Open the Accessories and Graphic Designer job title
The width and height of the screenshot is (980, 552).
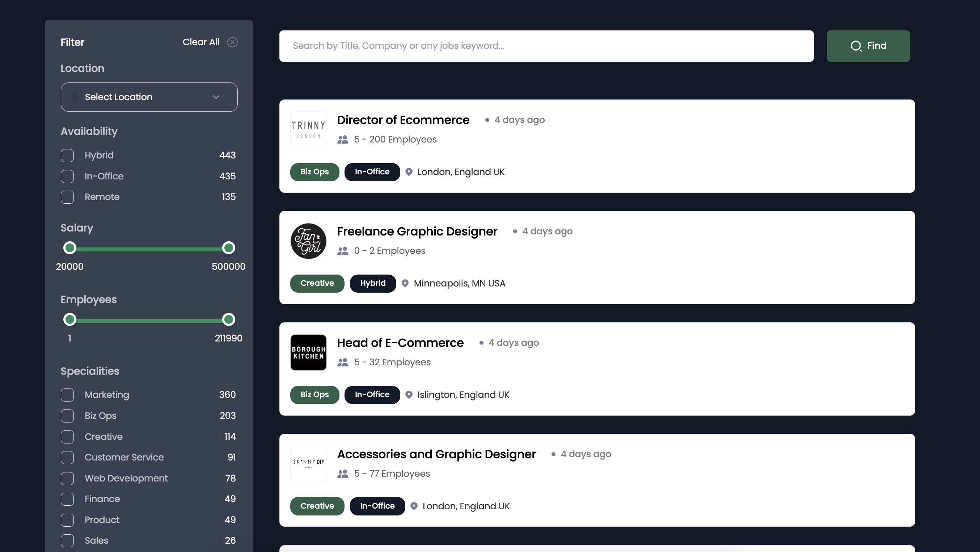(x=436, y=454)
